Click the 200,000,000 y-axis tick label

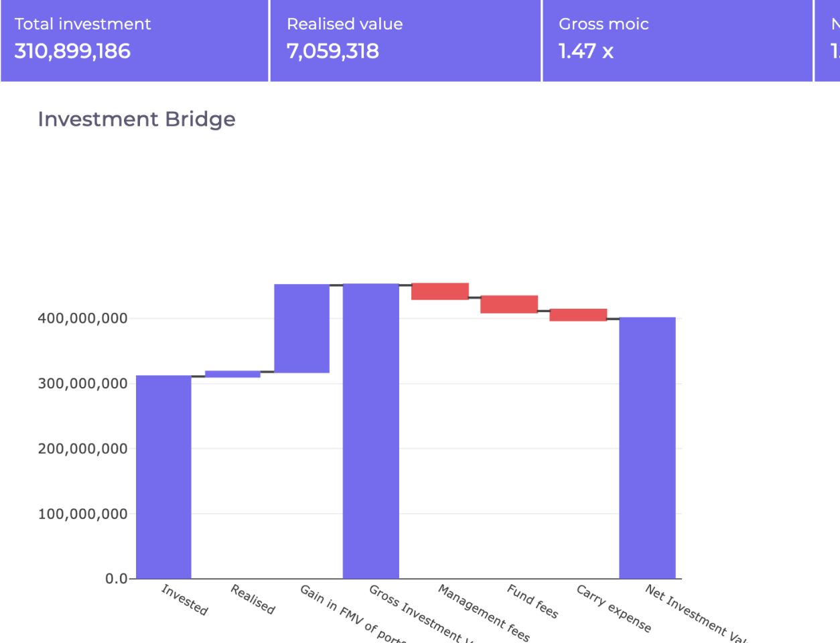82,449
